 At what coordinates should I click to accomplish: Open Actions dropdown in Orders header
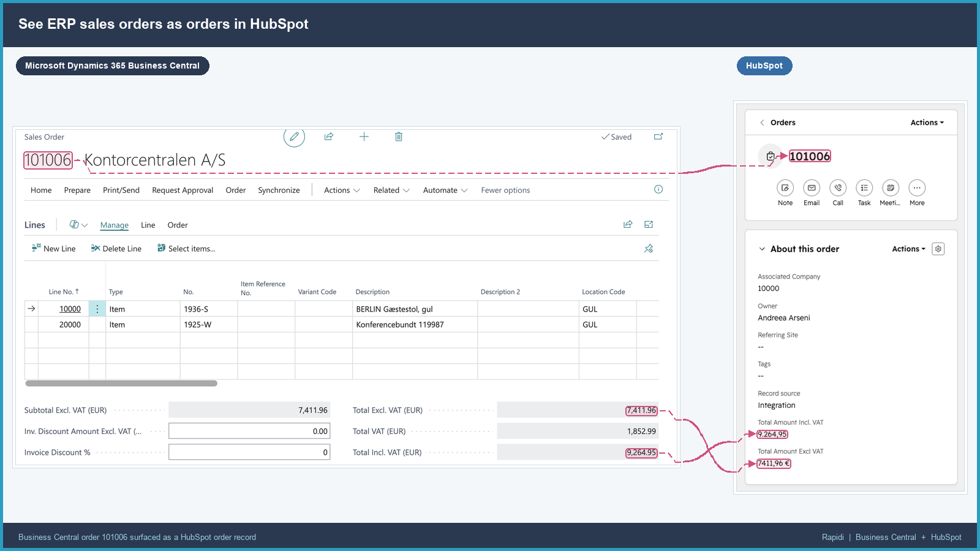(x=927, y=122)
